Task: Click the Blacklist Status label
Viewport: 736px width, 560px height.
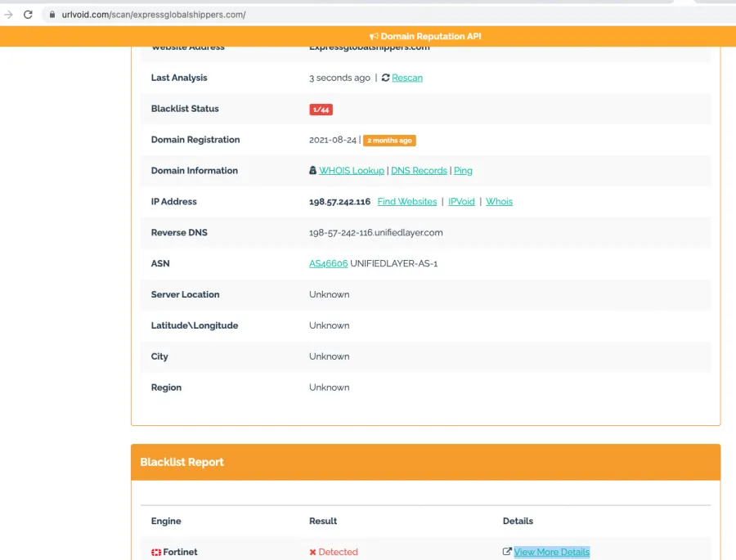Action: point(185,109)
